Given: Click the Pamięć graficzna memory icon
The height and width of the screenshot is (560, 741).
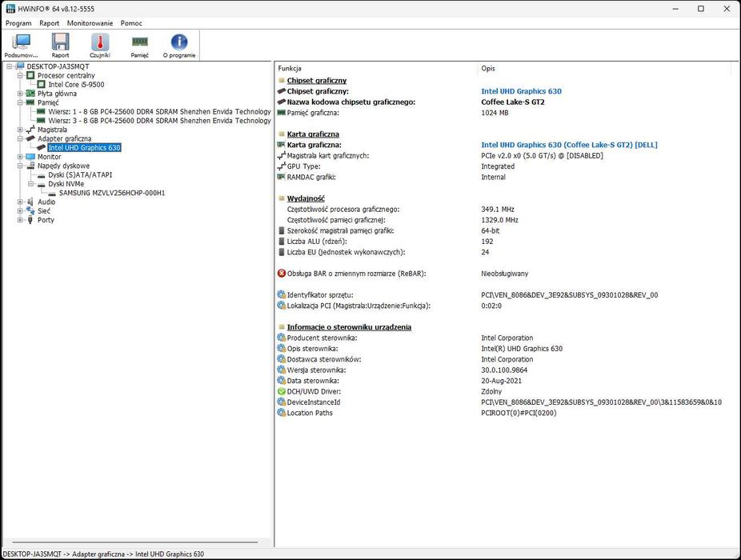Looking at the screenshot, I should [x=282, y=113].
